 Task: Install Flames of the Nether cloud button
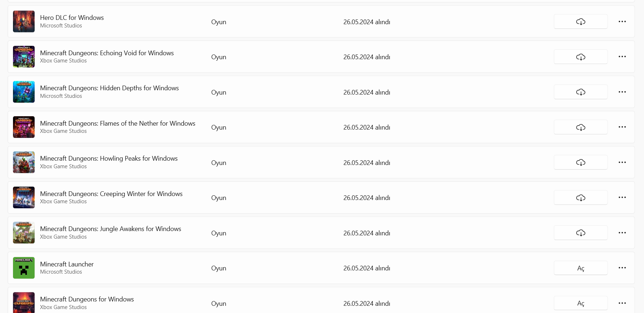pos(581,127)
